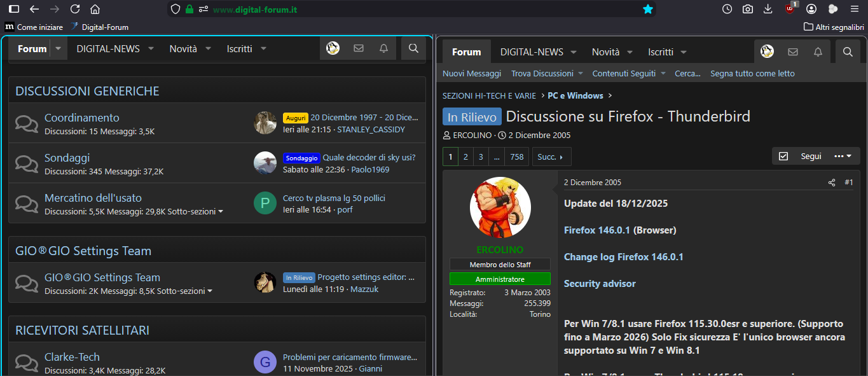This screenshot has width=868, height=376.
Task: Click the Succ. next page button
Action: click(551, 157)
